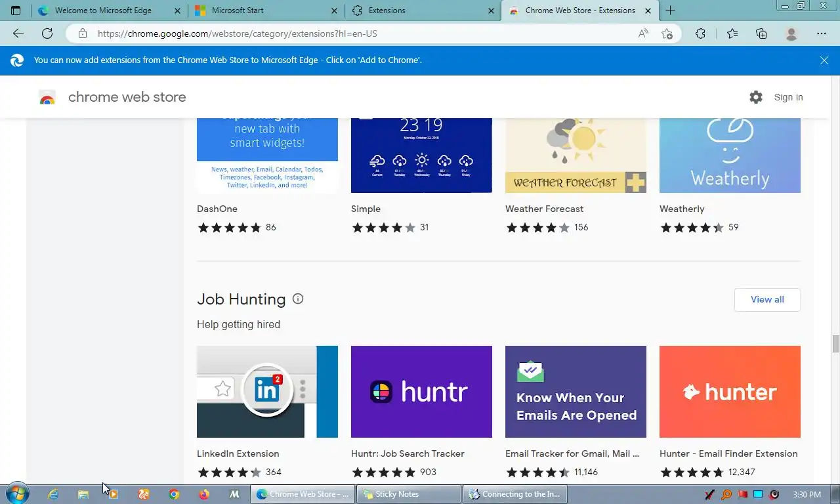Close the Chrome Web Store tab
The image size is (840, 504).
(x=648, y=10)
